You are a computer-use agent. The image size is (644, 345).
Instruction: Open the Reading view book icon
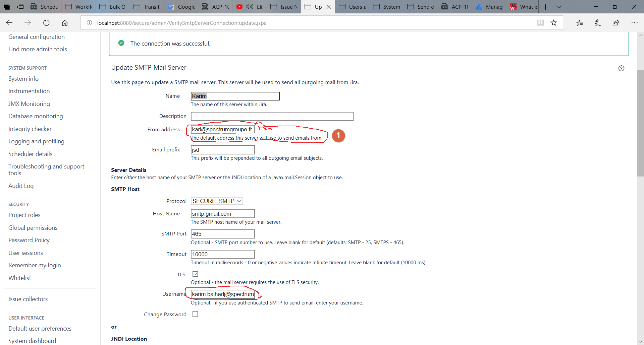coord(540,23)
